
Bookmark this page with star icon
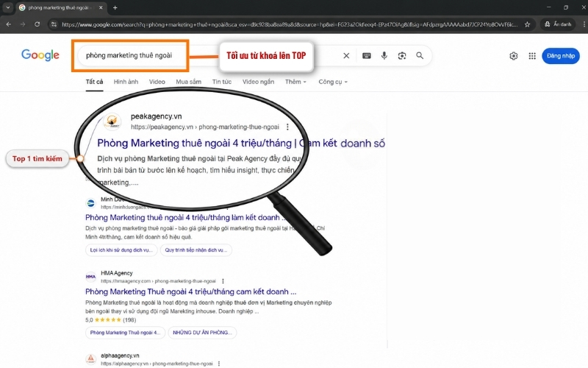click(x=527, y=24)
